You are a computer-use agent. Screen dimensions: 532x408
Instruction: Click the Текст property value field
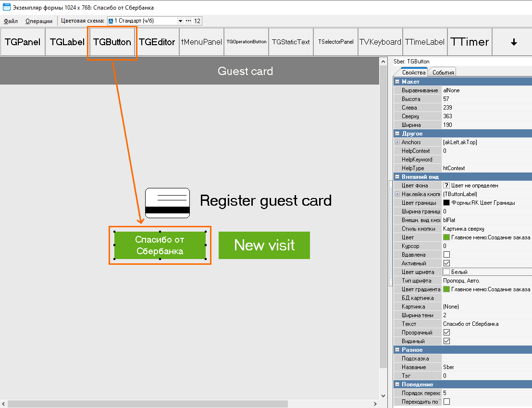pos(485,324)
